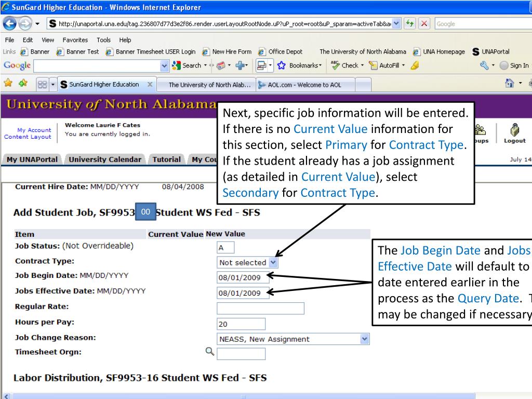Click the horizontal scrollbar at page bottom
This screenshot has width=532, height=399.
(x=243, y=396)
